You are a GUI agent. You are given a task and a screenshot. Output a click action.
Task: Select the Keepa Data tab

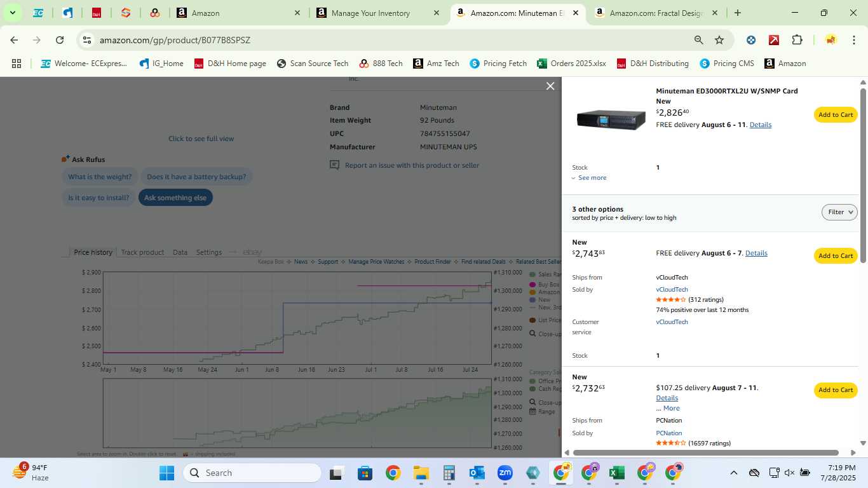coord(180,252)
